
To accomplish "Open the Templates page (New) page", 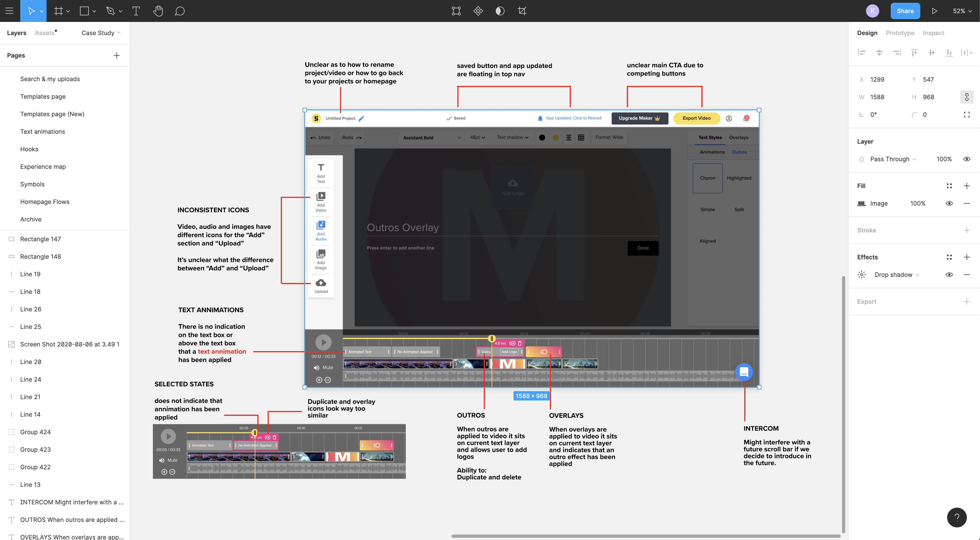I will 52,114.
